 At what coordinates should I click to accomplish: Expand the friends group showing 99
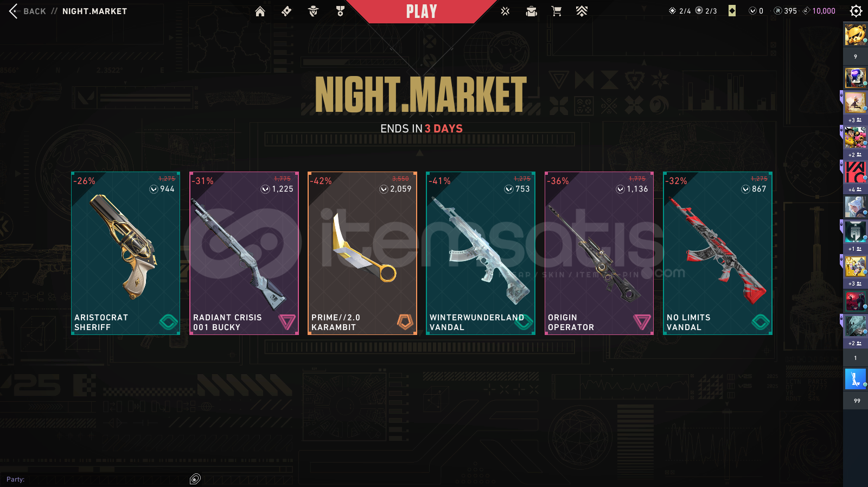tap(857, 401)
